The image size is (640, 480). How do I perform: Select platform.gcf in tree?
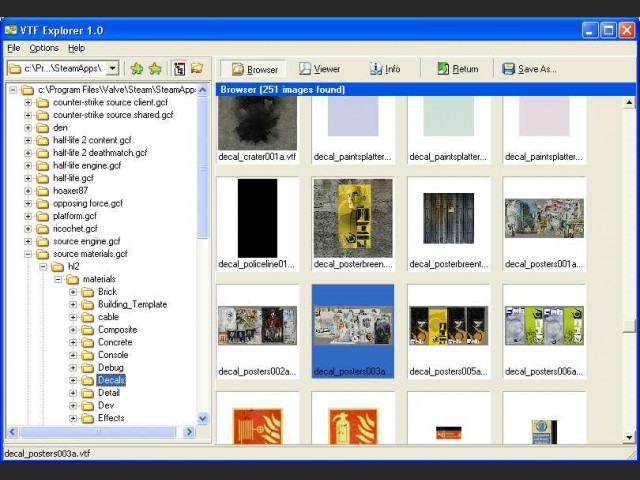pos(75,216)
